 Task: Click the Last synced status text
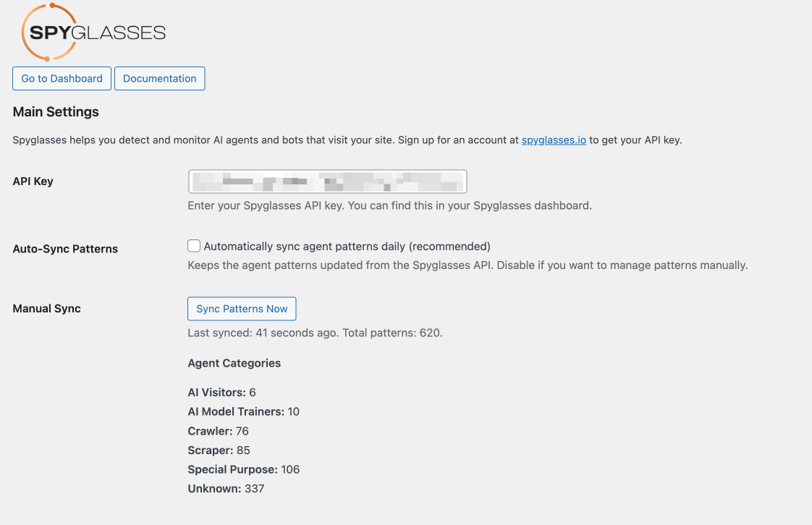(x=315, y=333)
